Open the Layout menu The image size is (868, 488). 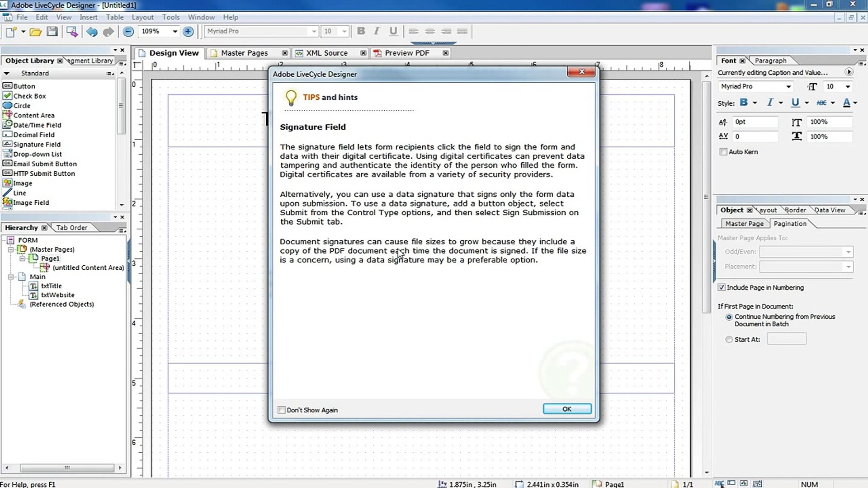coord(142,17)
